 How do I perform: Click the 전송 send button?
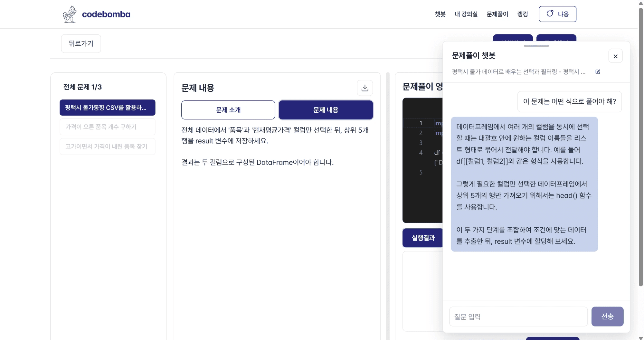click(607, 316)
